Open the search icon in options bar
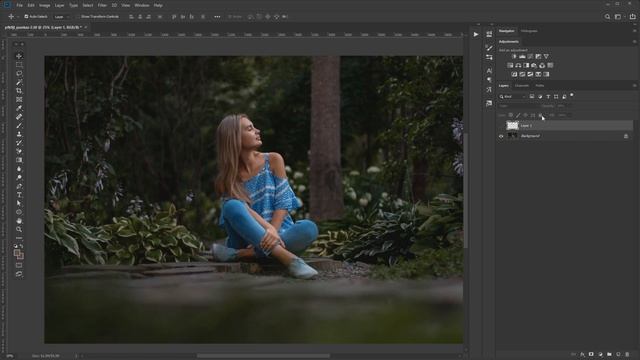The image size is (640, 360). (x=607, y=17)
